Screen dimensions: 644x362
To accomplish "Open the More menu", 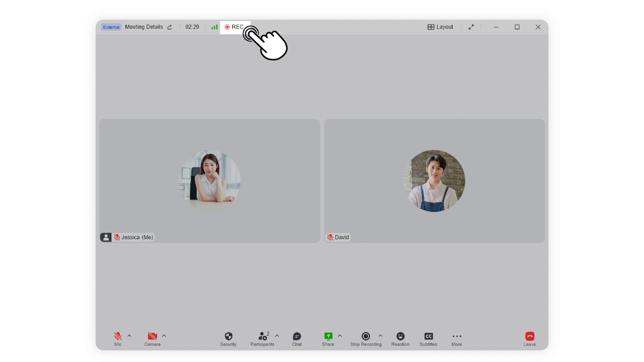I will point(457,336).
